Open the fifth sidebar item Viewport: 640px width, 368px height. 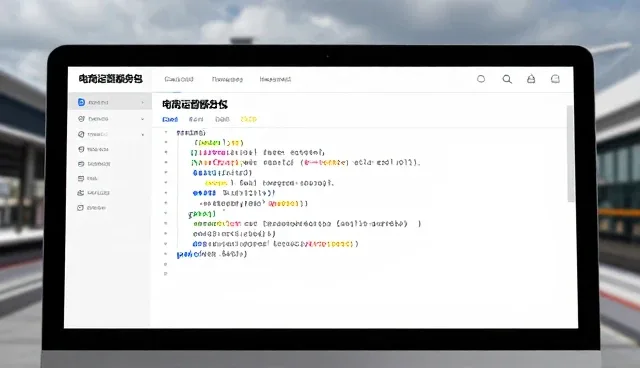94,164
